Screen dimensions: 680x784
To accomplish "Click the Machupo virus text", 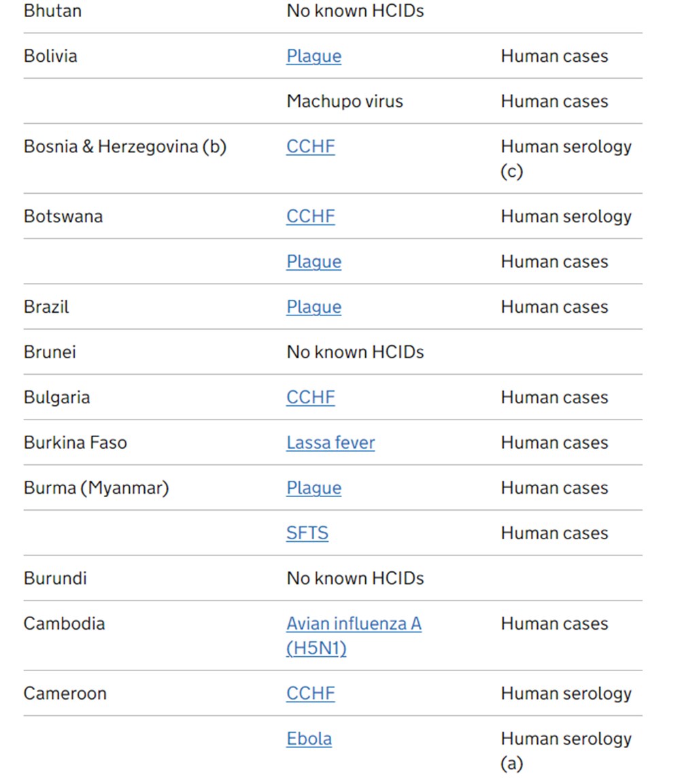I will coord(345,102).
